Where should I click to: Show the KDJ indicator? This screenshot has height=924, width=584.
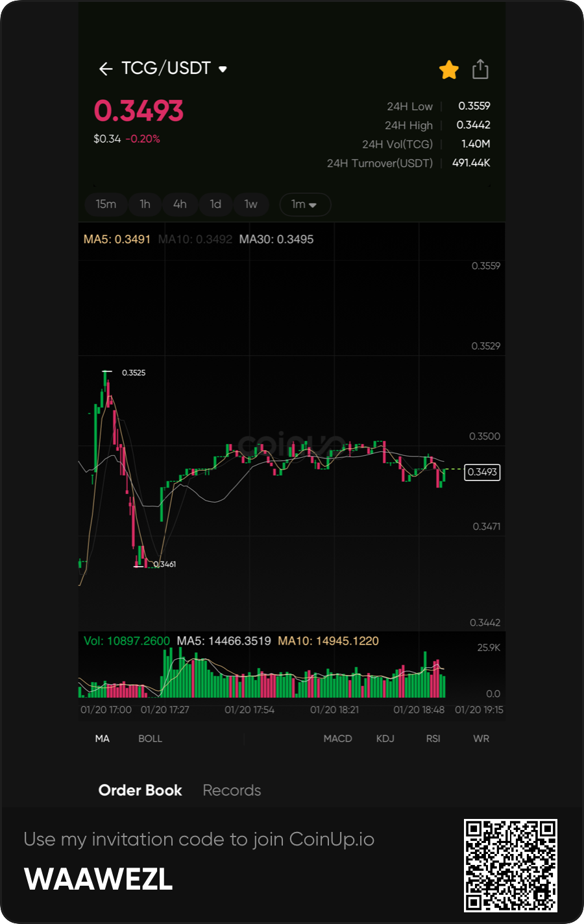pos(385,739)
